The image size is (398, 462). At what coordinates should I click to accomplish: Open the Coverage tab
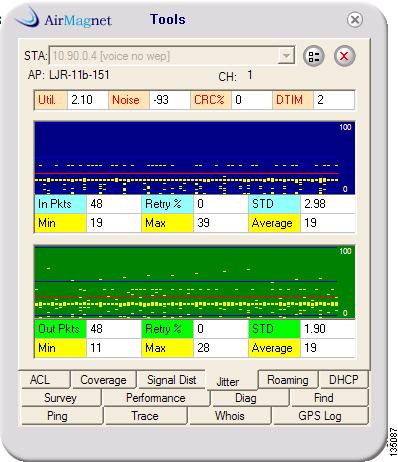click(x=103, y=380)
